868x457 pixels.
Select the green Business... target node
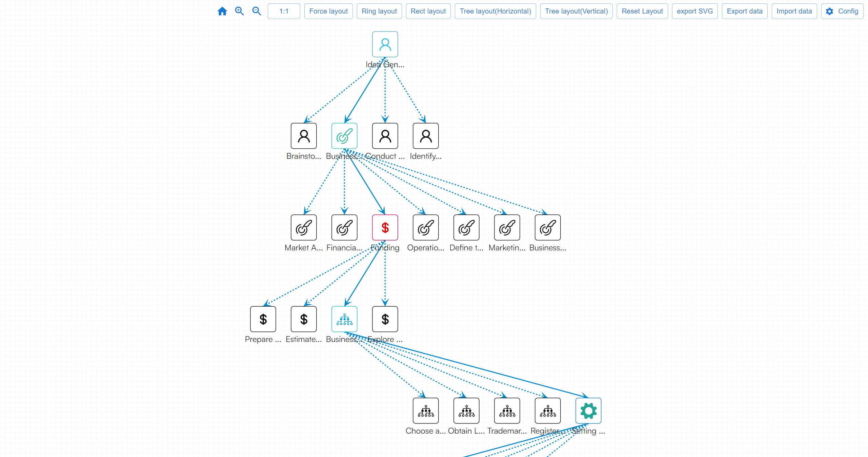click(x=344, y=136)
